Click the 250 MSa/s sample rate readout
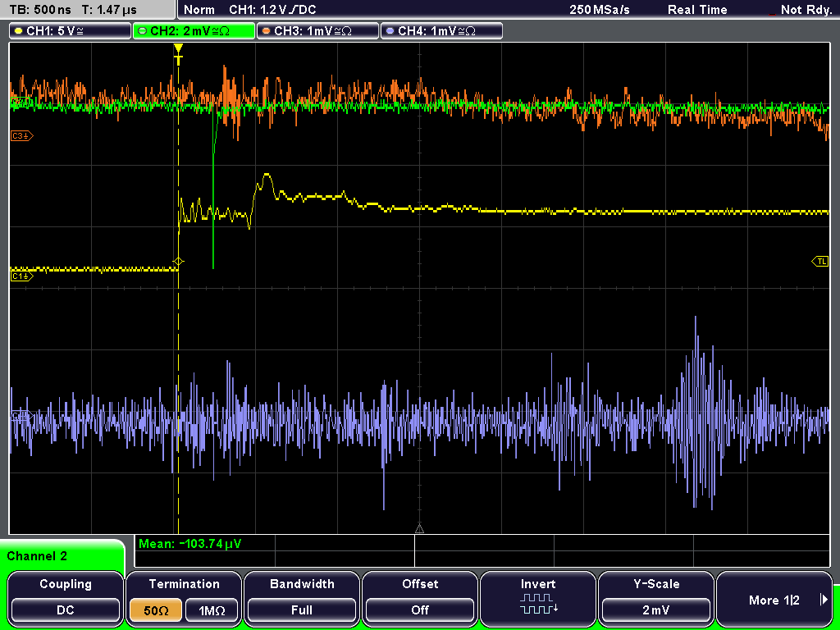The height and width of the screenshot is (630, 840). [600, 10]
